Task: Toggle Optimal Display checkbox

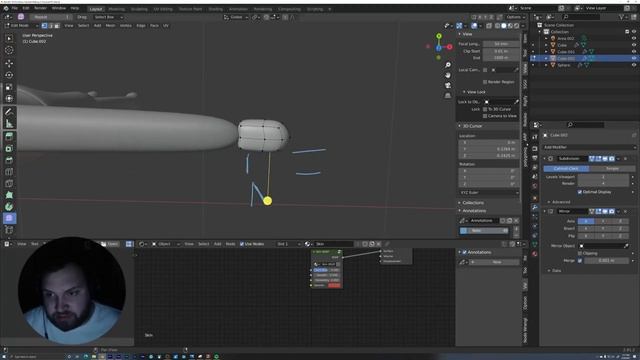Action: tap(580, 192)
